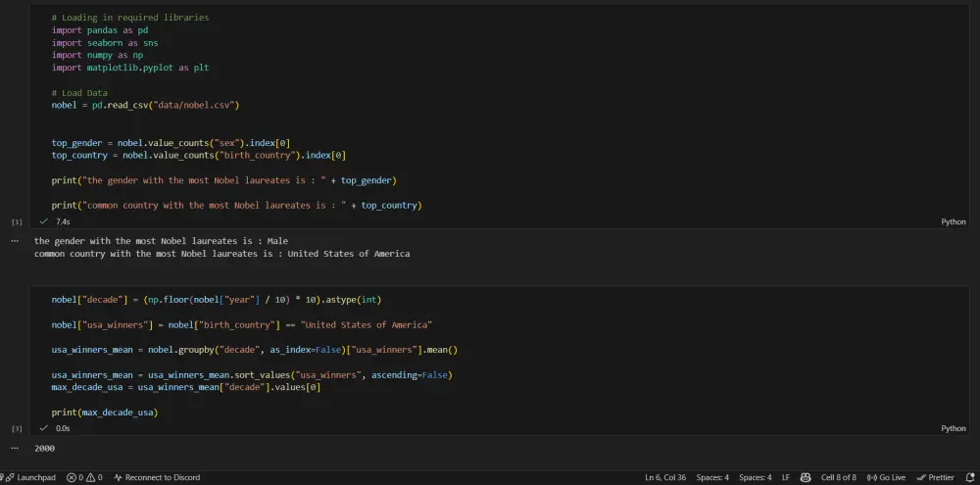Click the '# Load Data' comment
Image resolution: width=980 pixels, height=485 pixels.
coord(79,92)
